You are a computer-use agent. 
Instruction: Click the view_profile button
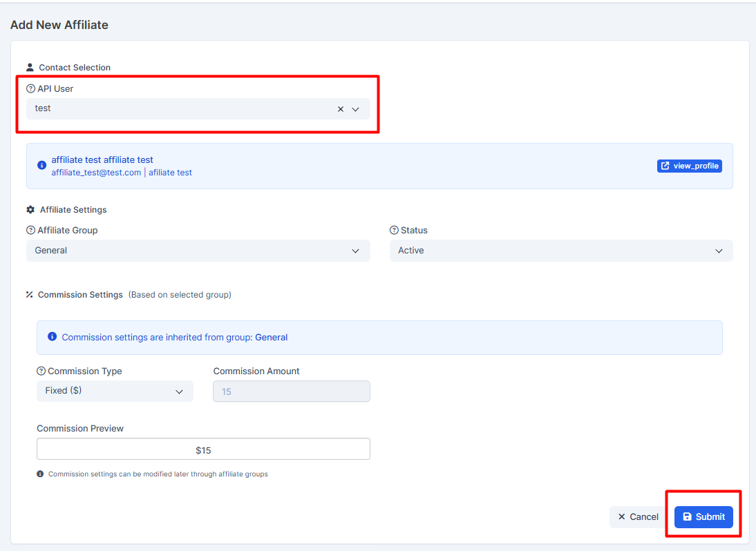(x=689, y=166)
